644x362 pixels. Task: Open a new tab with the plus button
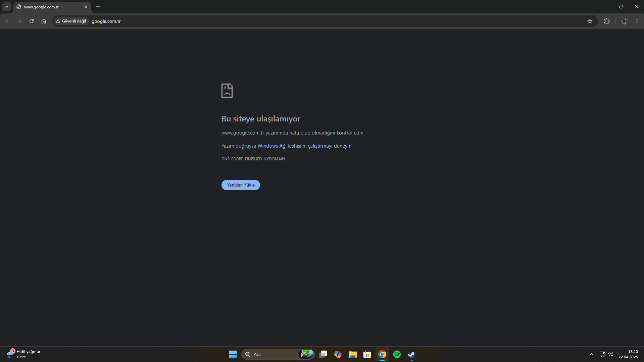(x=98, y=7)
